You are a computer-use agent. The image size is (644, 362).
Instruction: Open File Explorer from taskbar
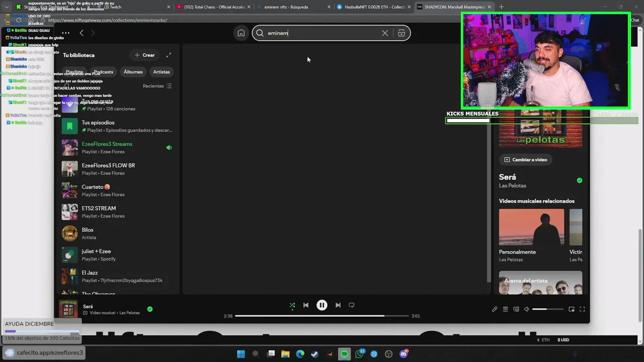[x=285, y=354]
